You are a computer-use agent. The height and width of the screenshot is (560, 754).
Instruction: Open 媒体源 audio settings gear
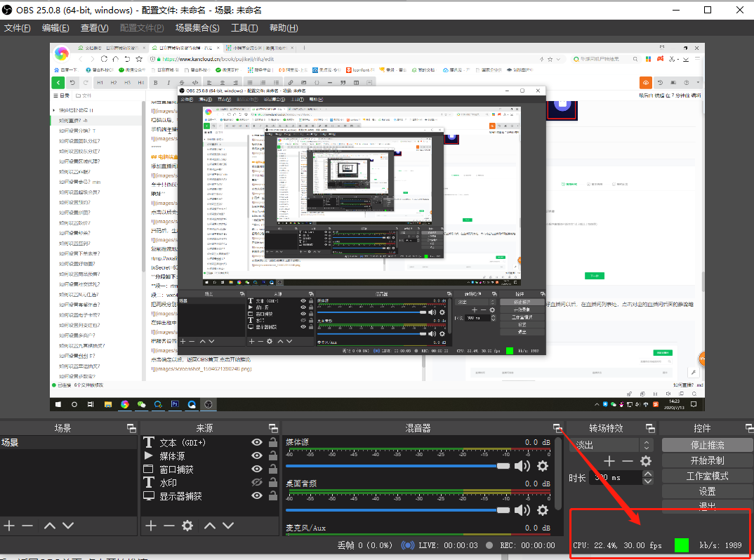coord(543,466)
